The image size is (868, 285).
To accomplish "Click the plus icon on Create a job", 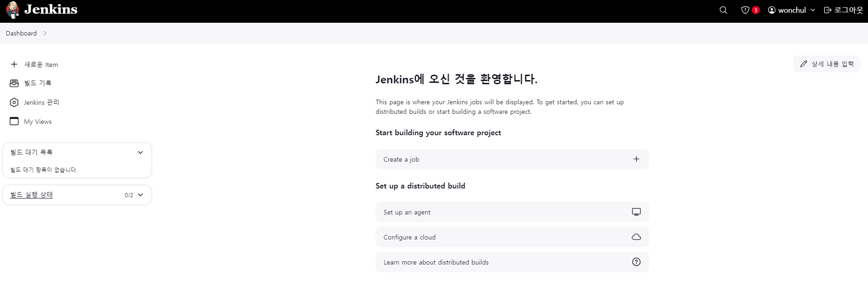I will click(636, 159).
